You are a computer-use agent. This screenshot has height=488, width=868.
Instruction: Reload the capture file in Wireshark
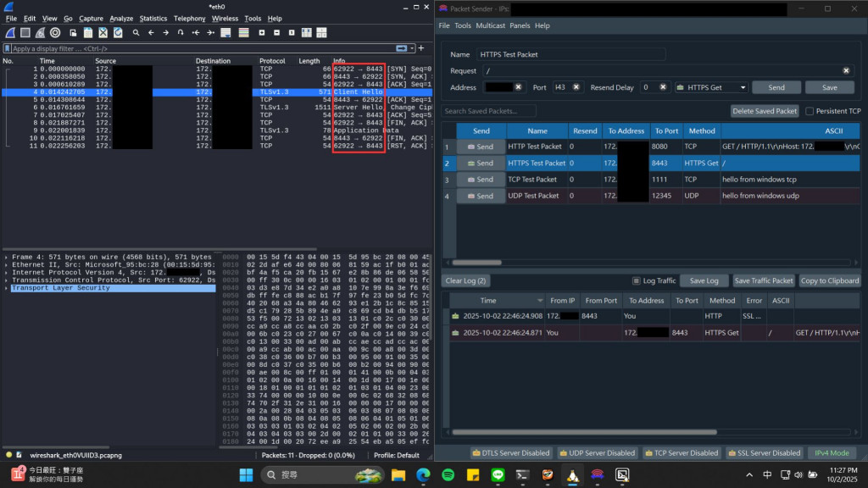point(118,33)
